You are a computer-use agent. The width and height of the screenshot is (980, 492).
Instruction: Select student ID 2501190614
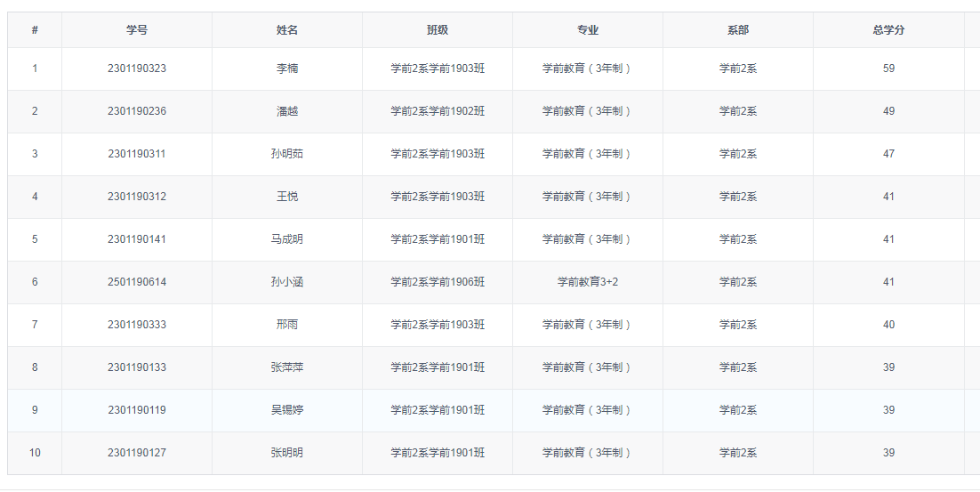[137, 282]
